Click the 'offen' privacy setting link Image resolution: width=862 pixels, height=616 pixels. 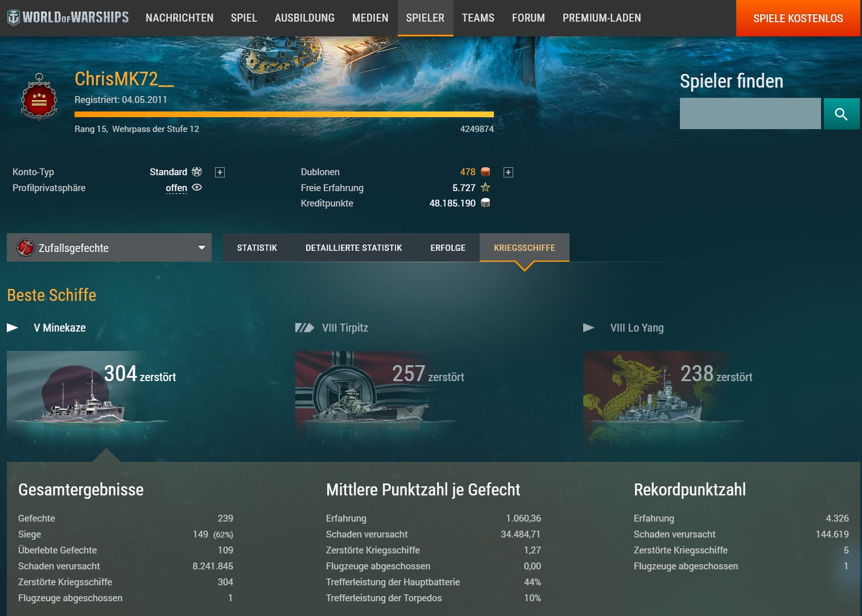(x=176, y=188)
